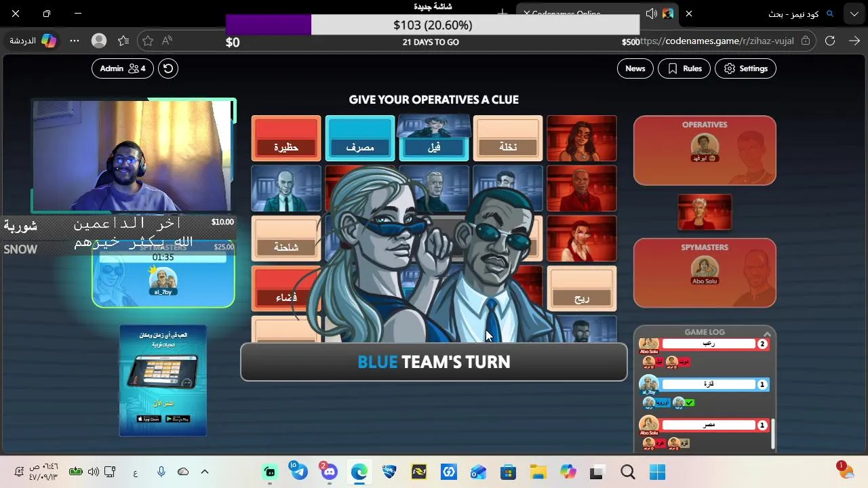Viewport: 868px width, 488px height.
Task: Mute the Codenames tab speaker icon
Action: pyautogui.click(x=652, y=14)
